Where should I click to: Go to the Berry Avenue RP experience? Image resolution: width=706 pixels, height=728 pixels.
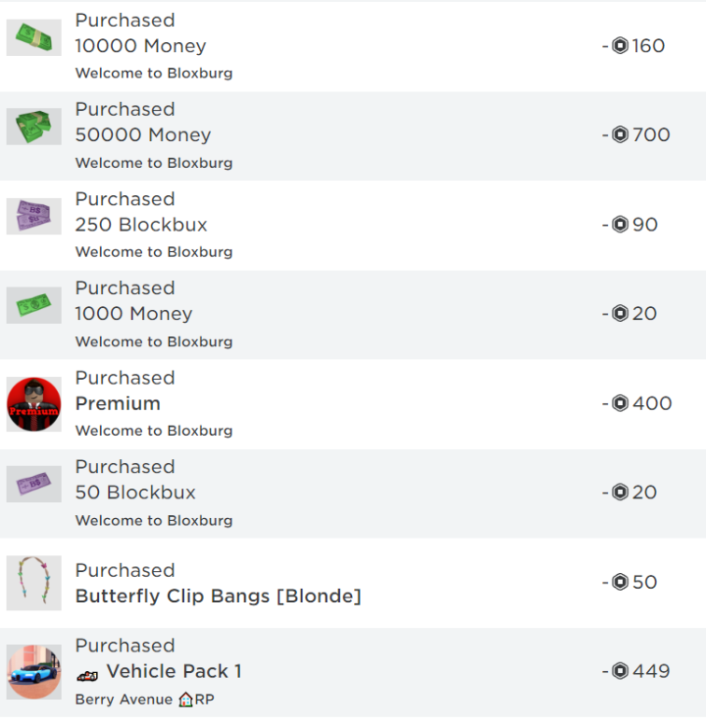click(x=145, y=699)
